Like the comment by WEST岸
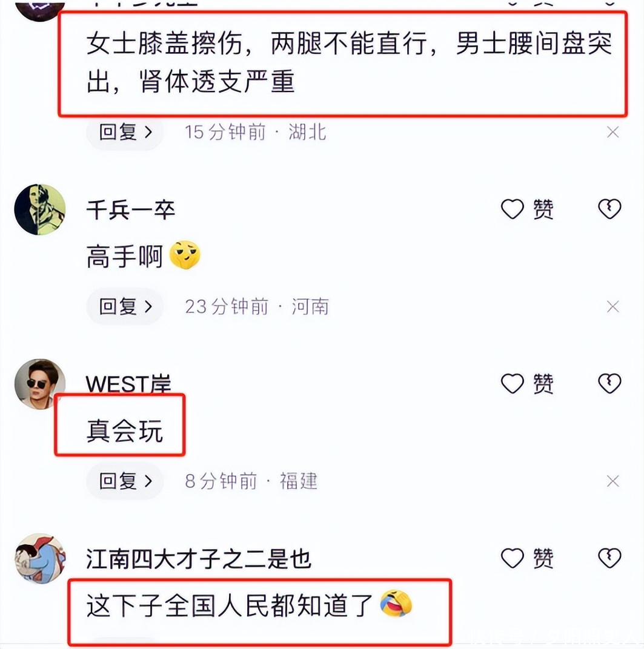Screen dimensions: 644x649 point(527,384)
